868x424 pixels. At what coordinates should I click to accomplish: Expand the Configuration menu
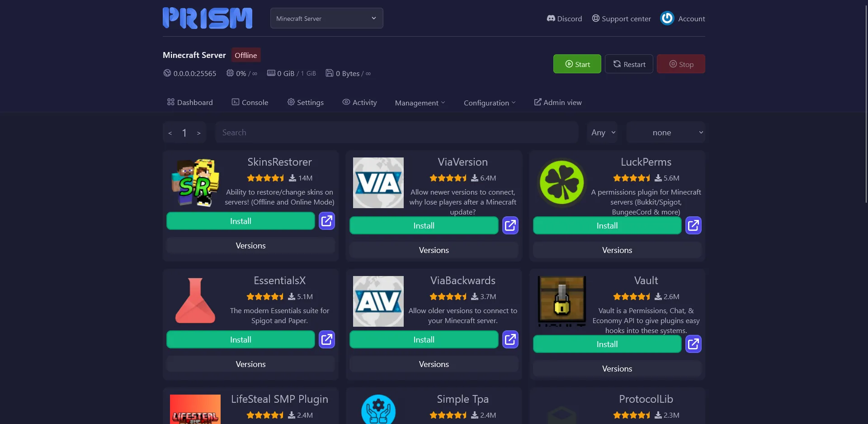click(489, 103)
